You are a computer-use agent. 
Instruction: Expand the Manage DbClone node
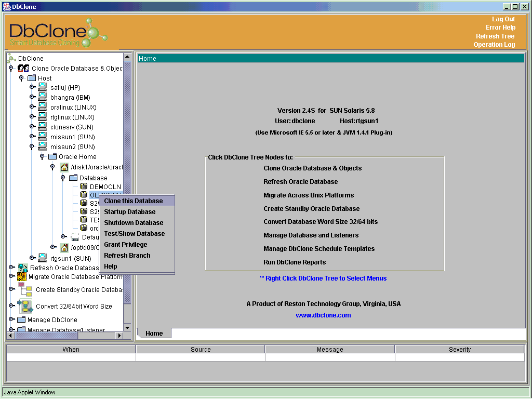11,320
